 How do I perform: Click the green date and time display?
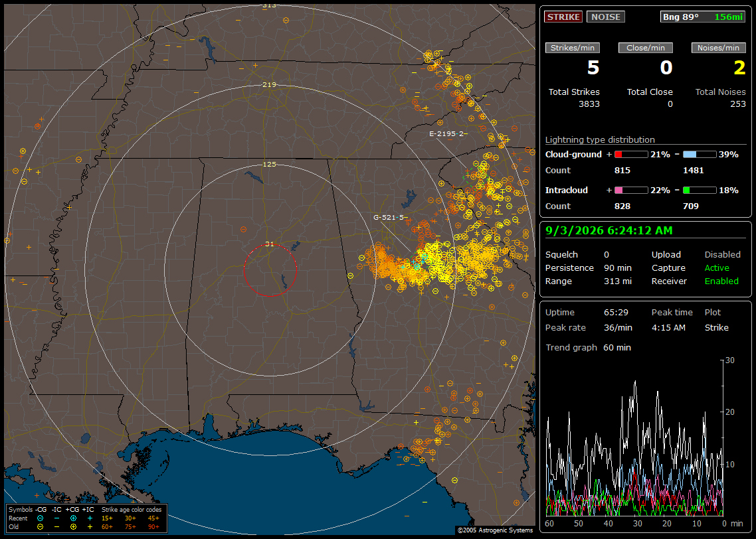pyautogui.click(x=609, y=231)
